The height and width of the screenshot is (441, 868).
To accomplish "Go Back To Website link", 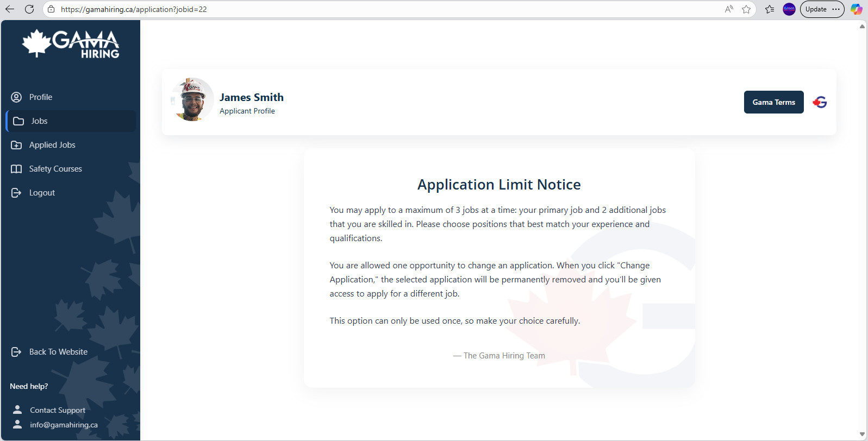I will (58, 352).
